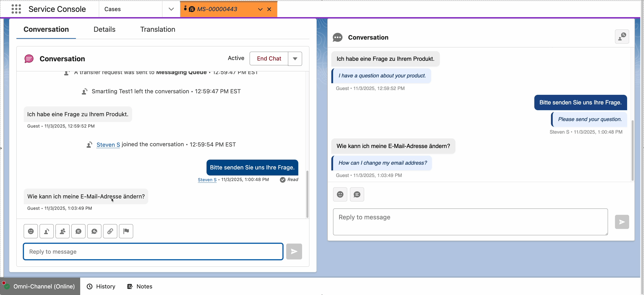Open quick text icon in left toolbar
Image resolution: width=644 pixels, height=295 pixels.
[x=78, y=231]
